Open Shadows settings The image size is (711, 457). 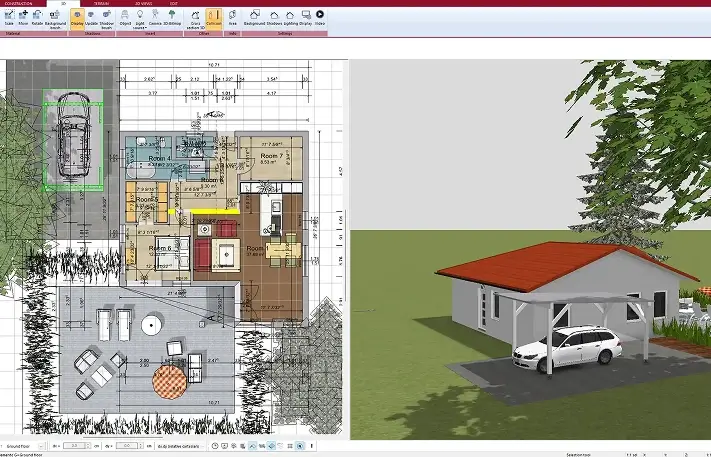[x=274, y=18]
